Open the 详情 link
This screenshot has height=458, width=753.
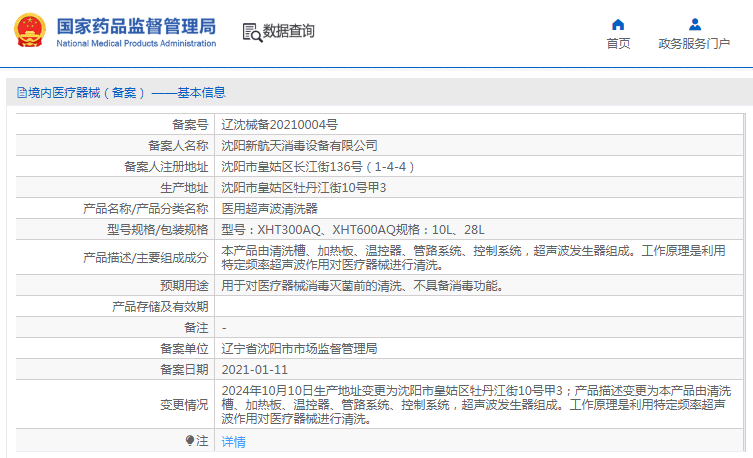pyautogui.click(x=233, y=442)
